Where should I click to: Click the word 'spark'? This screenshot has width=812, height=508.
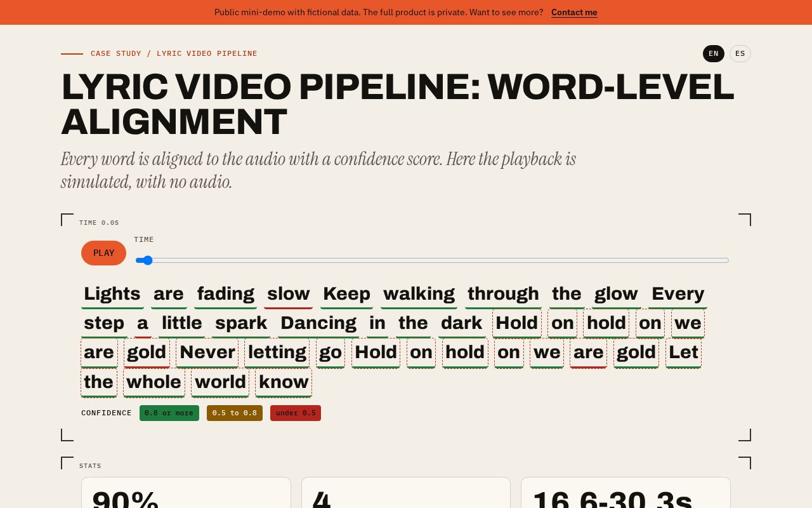(242, 323)
